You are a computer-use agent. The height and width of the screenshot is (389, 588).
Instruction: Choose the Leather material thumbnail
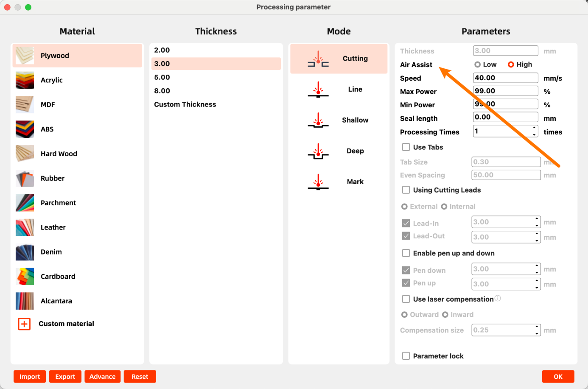(x=25, y=227)
